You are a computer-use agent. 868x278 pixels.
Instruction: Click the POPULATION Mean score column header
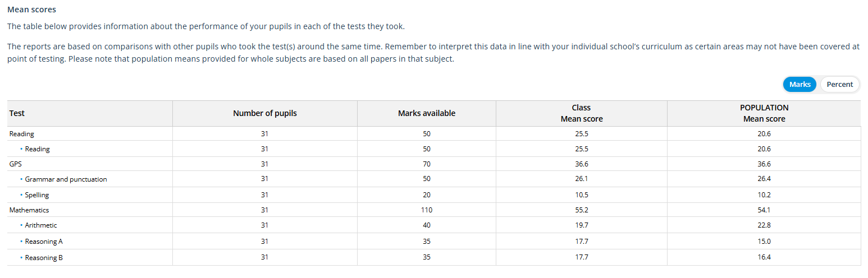[764, 113]
